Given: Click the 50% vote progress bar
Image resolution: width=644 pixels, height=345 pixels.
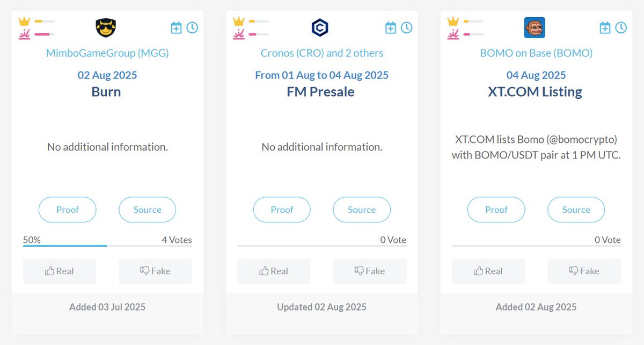Looking at the screenshot, I should [x=107, y=246].
